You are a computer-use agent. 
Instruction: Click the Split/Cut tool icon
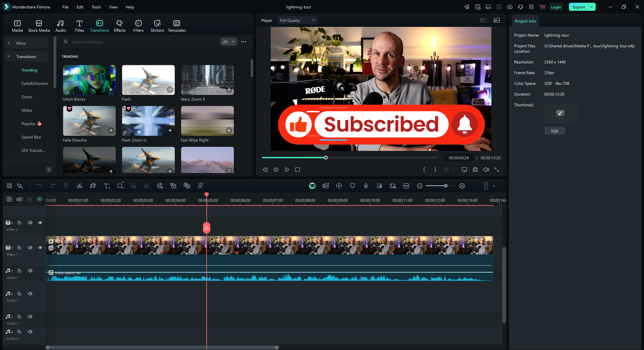click(79, 186)
